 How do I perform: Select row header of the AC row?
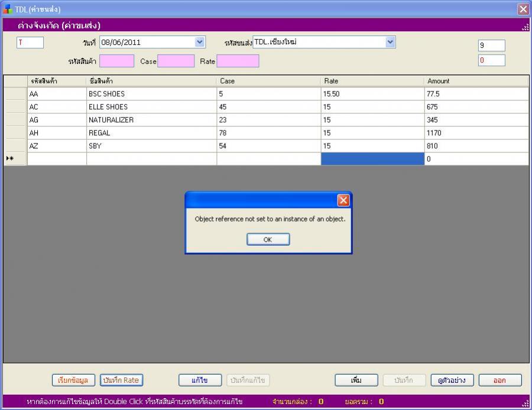click(15, 107)
